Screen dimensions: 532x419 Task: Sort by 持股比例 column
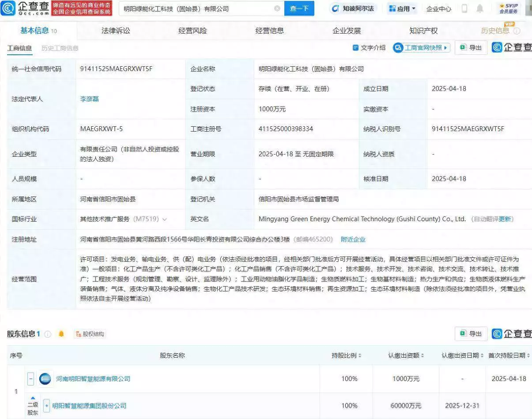click(347, 355)
